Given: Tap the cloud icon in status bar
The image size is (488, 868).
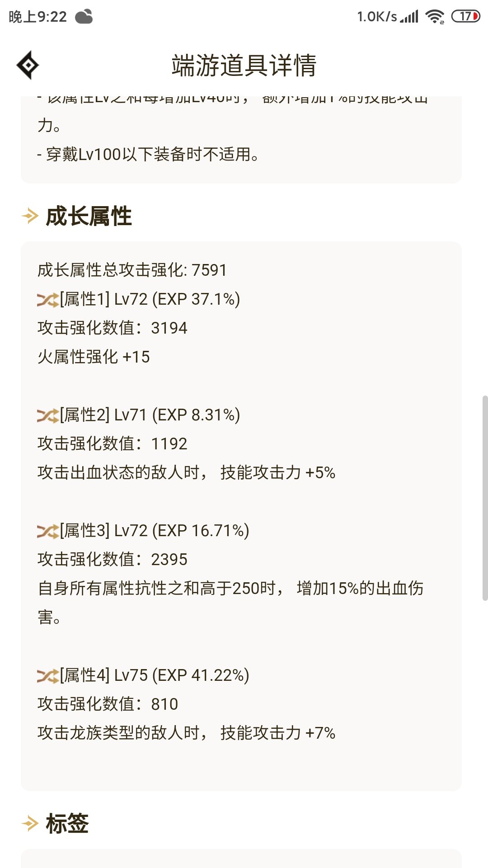Looking at the screenshot, I should (84, 17).
